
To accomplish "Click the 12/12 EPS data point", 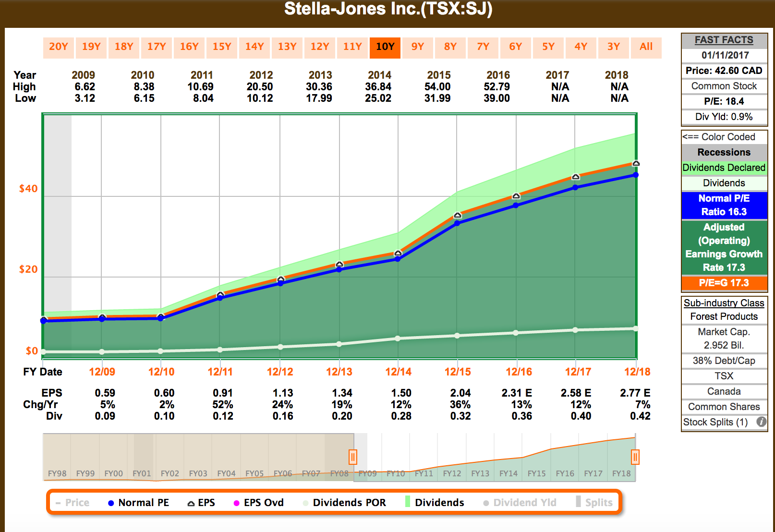I will click(281, 279).
